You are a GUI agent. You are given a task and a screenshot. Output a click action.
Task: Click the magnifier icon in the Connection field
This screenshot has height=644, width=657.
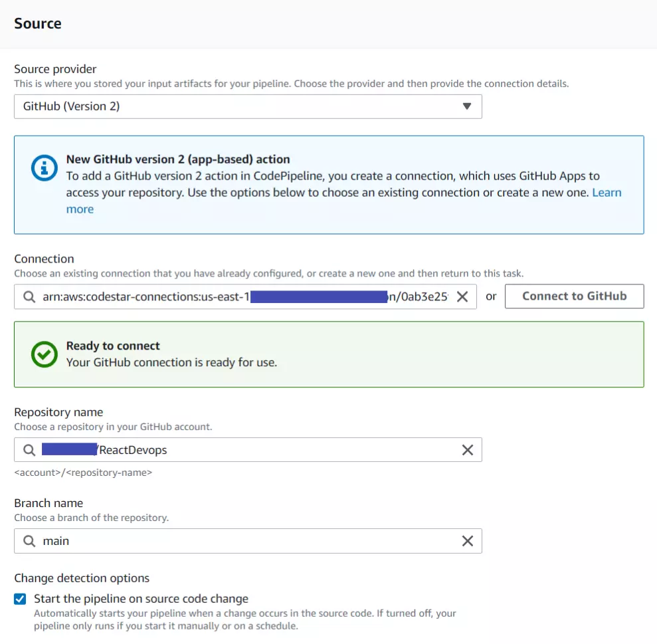29,297
